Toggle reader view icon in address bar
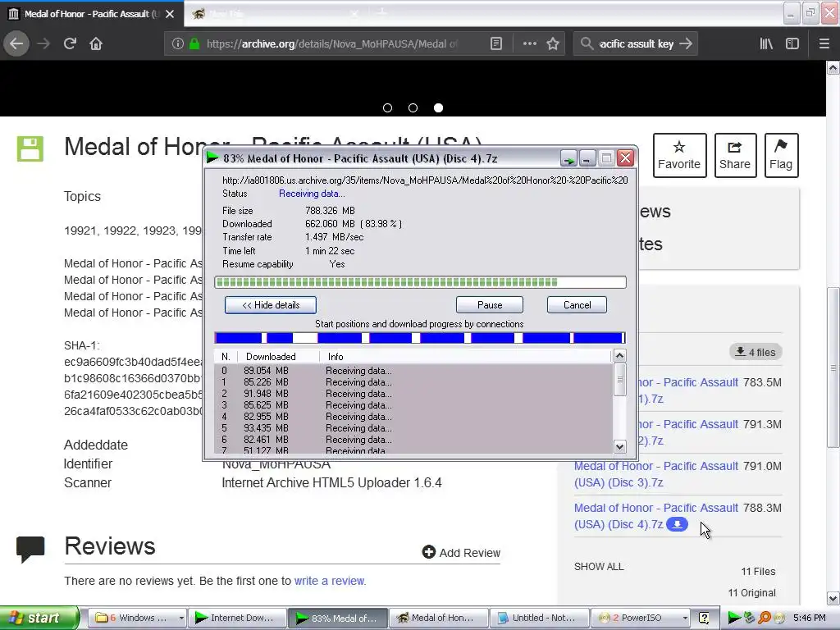840x630 pixels. point(496,43)
